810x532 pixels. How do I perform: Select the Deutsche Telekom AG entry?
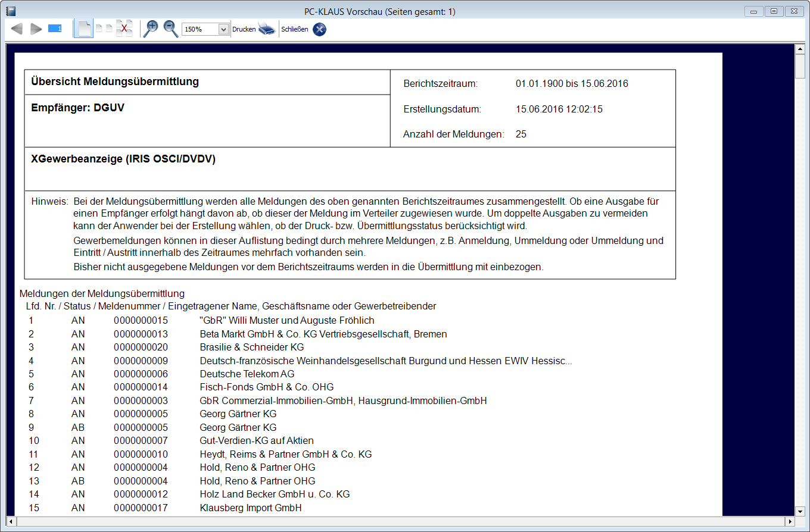coord(247,374)
